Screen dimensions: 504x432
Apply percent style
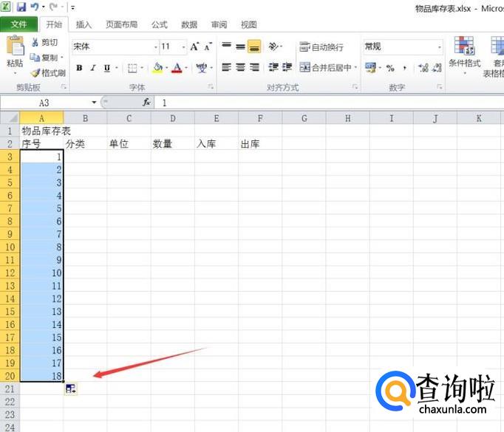(x=390, y=68)
